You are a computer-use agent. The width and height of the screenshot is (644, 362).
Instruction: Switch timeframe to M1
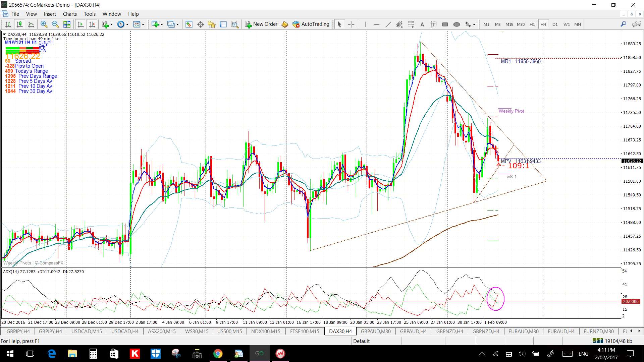pyautogui.click(x=486, y=24)
